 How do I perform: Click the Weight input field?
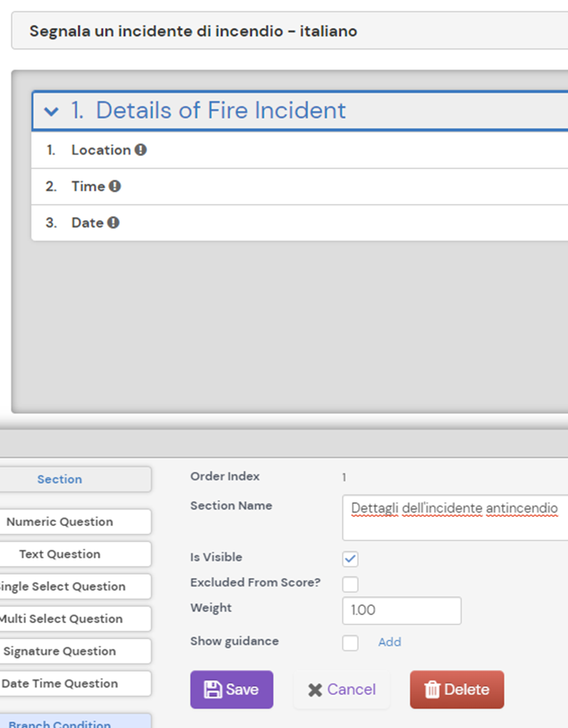tap(402, 610)
